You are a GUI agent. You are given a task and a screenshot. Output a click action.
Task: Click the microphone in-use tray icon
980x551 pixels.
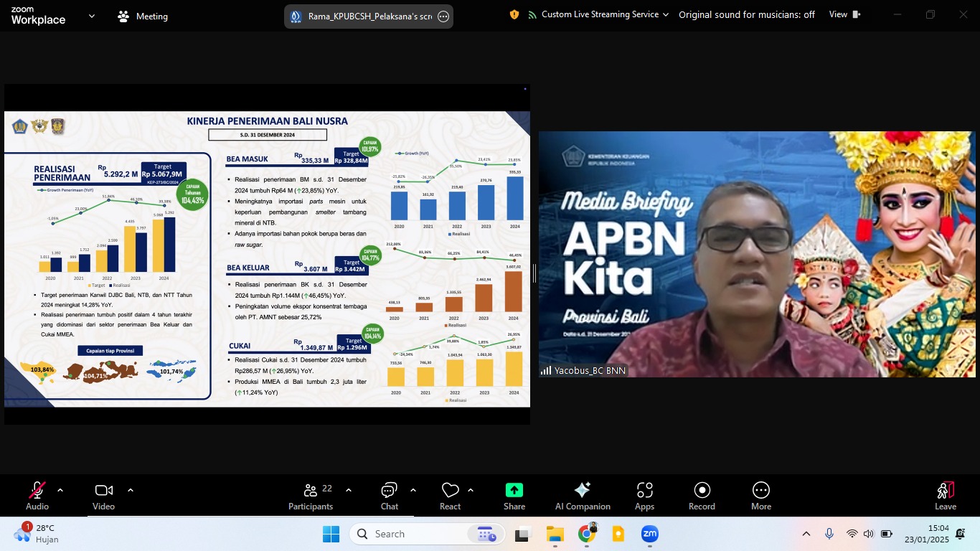pyautogui.click(x=829, y=534)
